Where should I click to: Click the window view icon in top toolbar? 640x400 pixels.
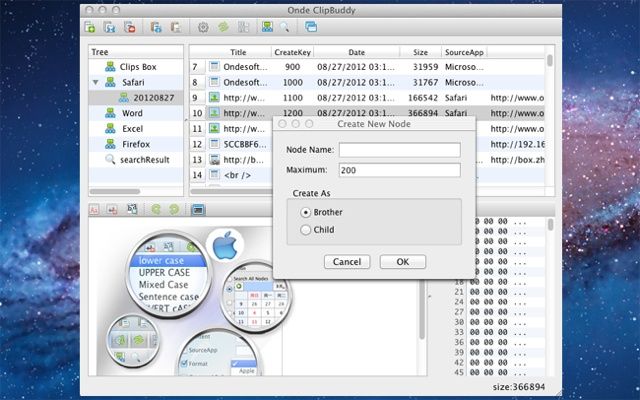(312, 28)
